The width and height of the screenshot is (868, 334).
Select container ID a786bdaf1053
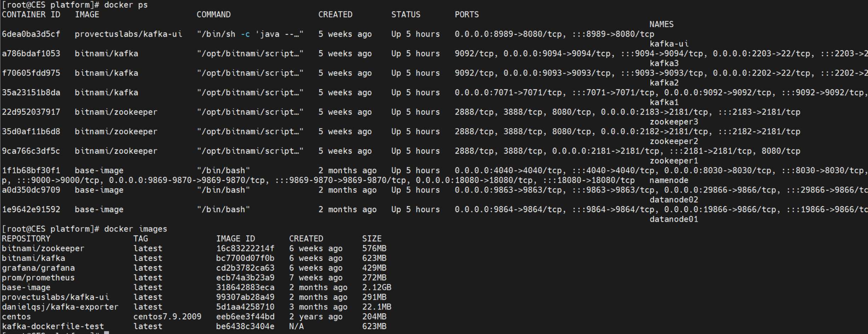(31, 53)
